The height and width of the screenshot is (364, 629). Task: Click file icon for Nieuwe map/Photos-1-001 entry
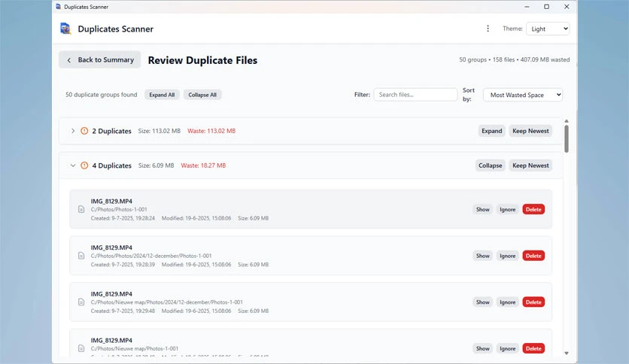[81, 348]
